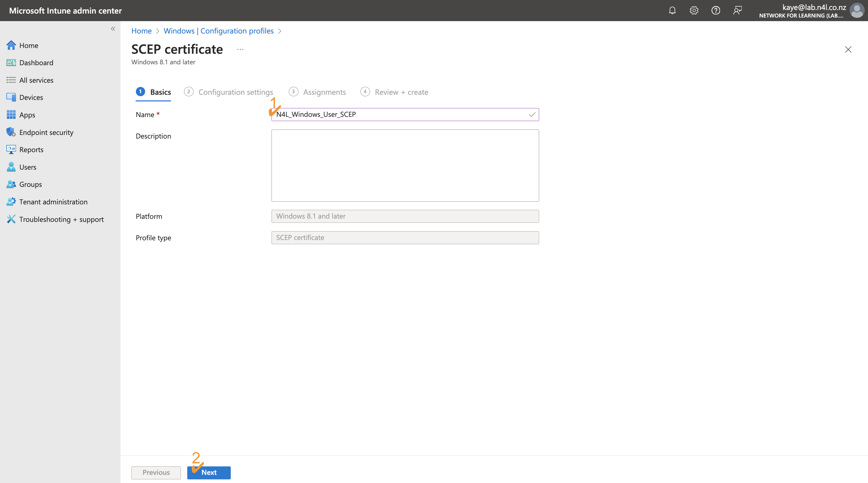The width and height of the screenshot is (868, 483).
Task: Open the portal settings gear
Action: [694, 11]
